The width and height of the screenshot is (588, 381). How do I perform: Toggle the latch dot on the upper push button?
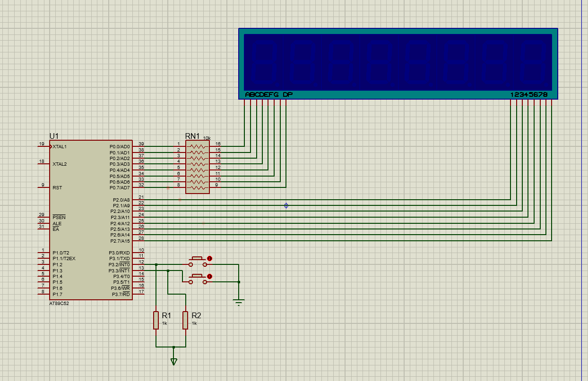click(210, 258)
